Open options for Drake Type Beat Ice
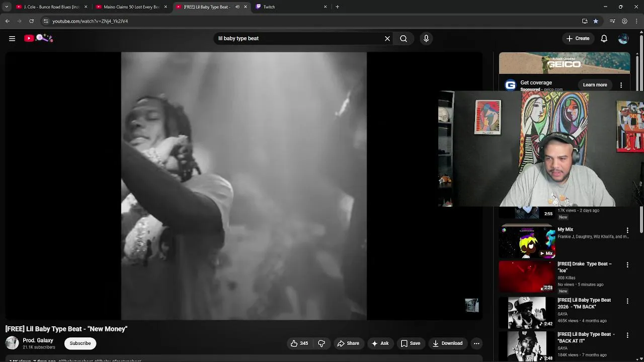This screenshot has height=362, width=644. point(627,265)
